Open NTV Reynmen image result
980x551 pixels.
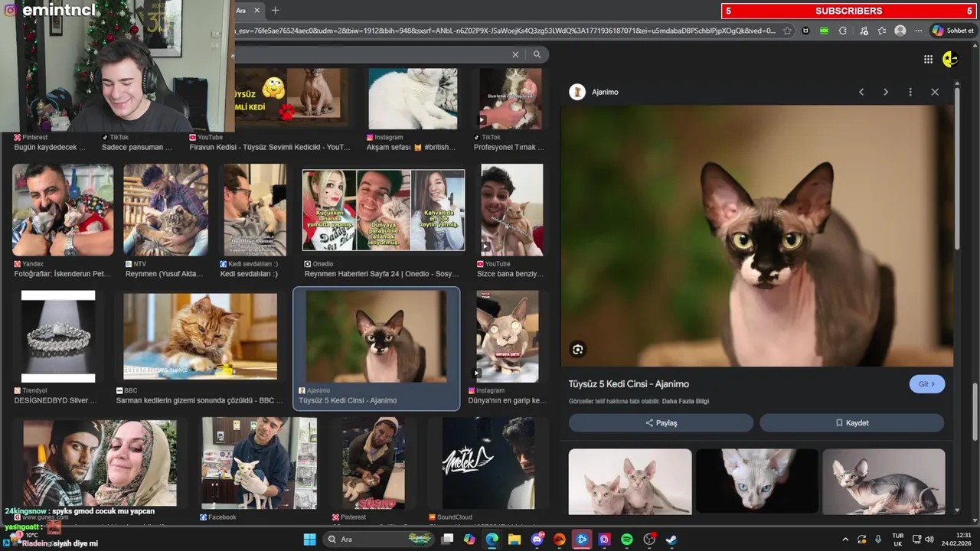point(165,210)
